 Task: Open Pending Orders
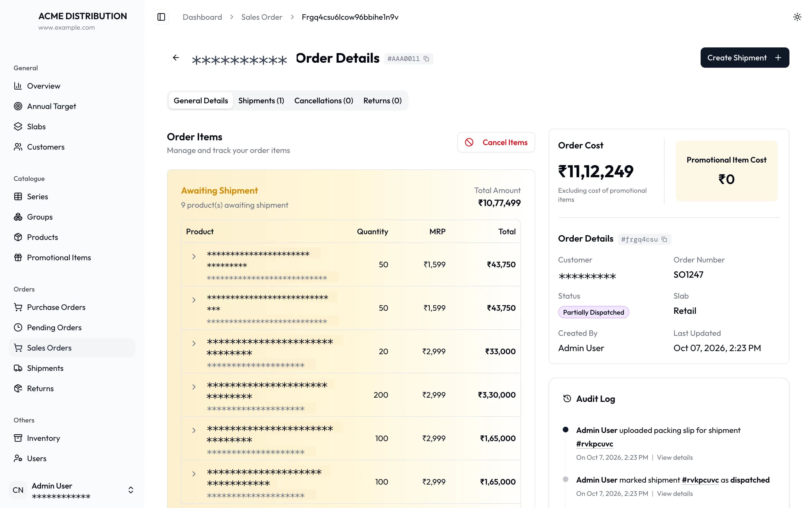click(x=72, y=327)
